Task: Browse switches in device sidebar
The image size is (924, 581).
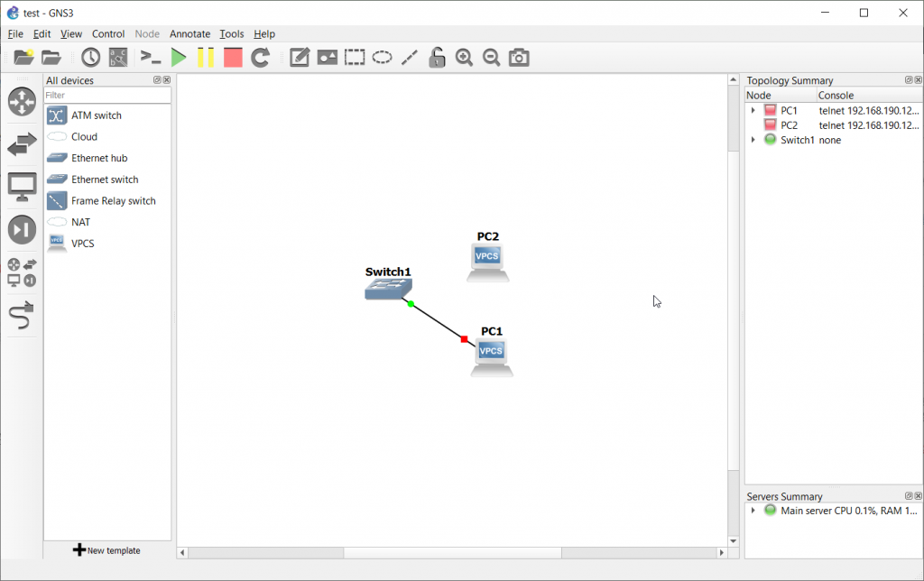Action: coord(22,143)
